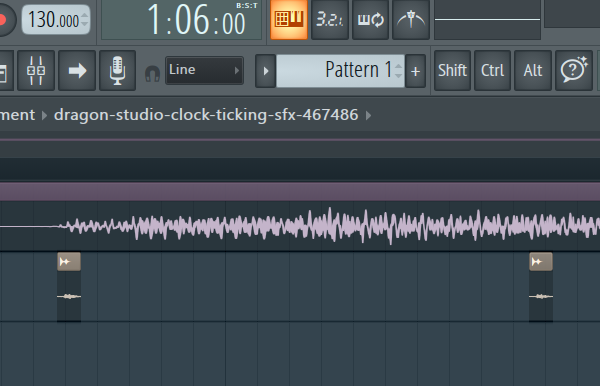Click the tempo 130.000 field
The image size is (600, 386).
[56, 20]
